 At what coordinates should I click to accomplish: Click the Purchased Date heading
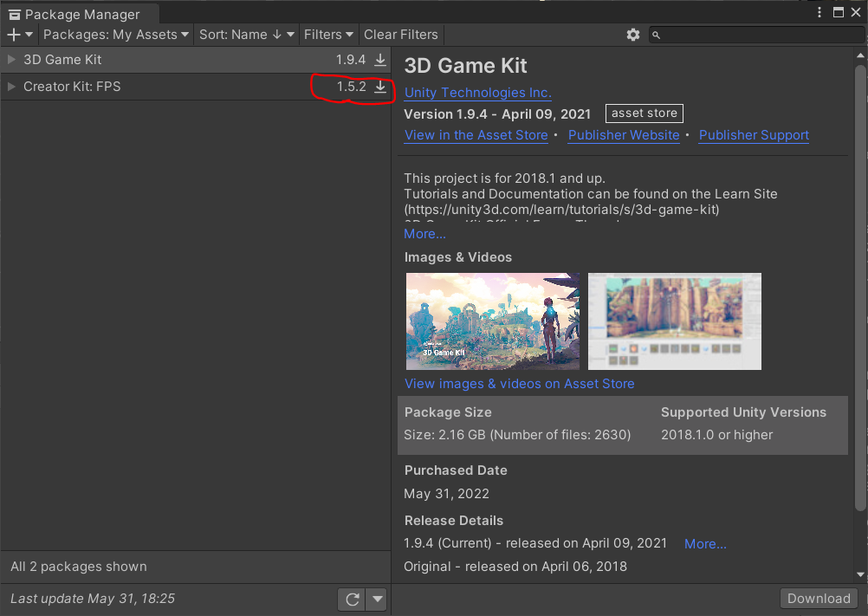pyautogui.click(x=456, y=470)
